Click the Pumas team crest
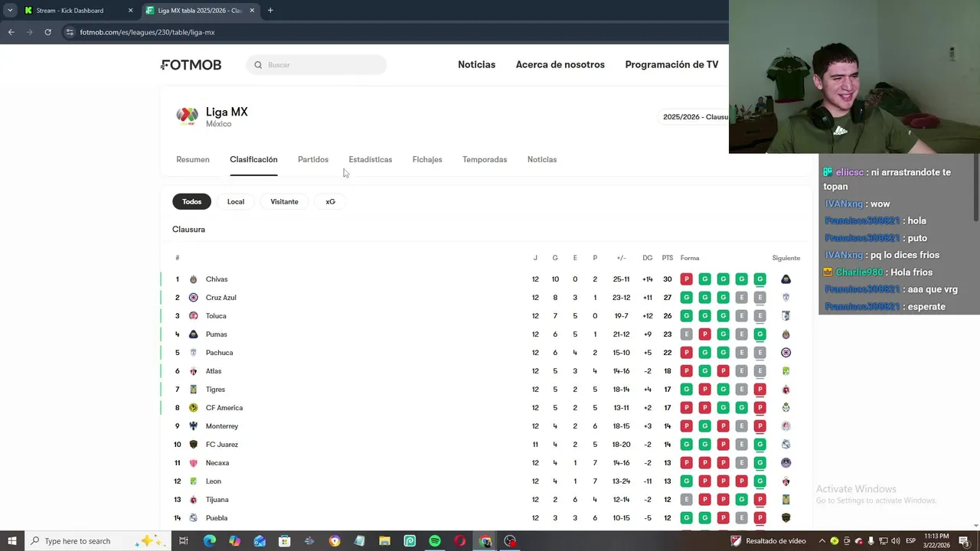The width and height of the screenshot is (980, 551). click(193, 334)
